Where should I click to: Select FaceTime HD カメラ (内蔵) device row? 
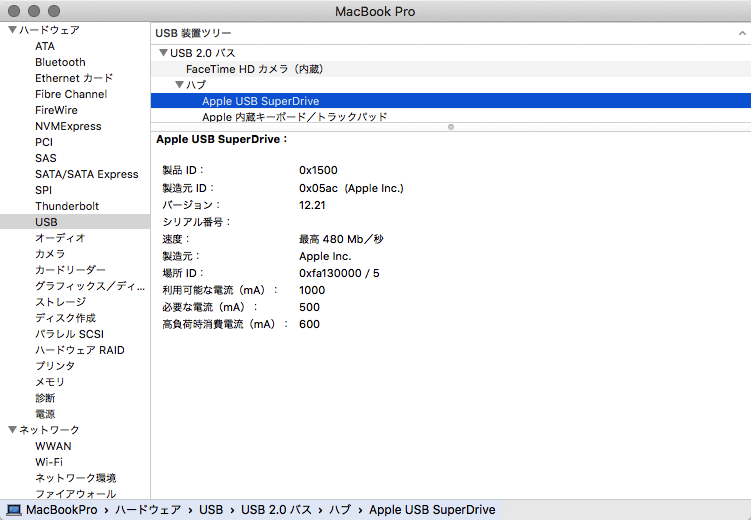point(451,69)
